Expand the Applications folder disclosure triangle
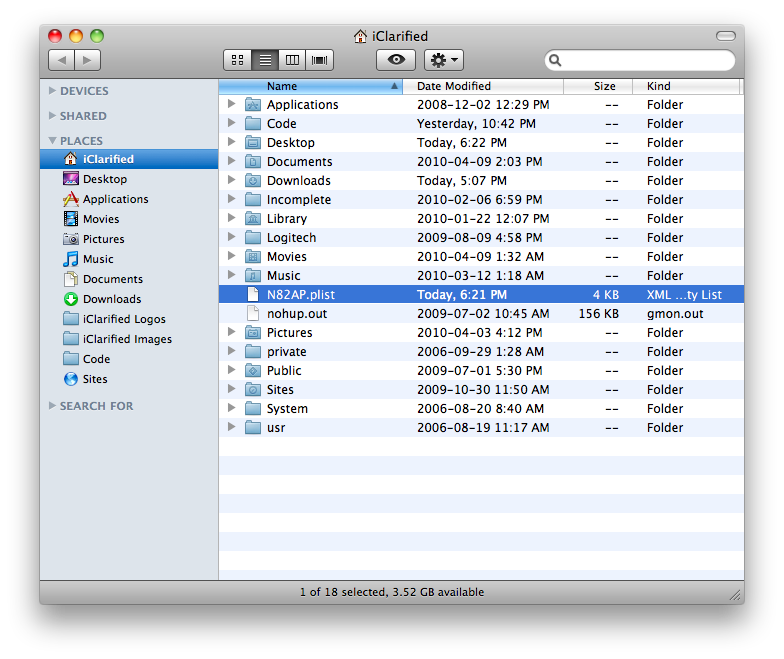784x659 pixels. [231, 104]
